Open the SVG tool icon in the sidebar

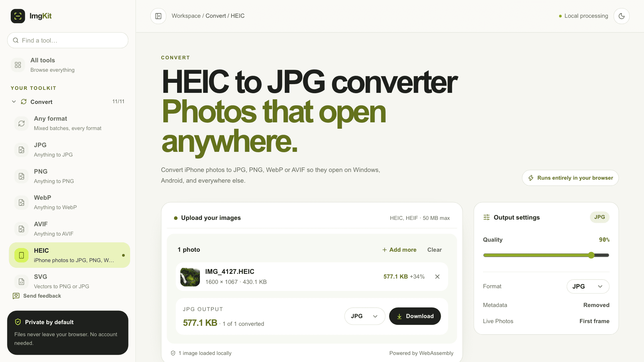pyautogui.click(x=21, y=282)
